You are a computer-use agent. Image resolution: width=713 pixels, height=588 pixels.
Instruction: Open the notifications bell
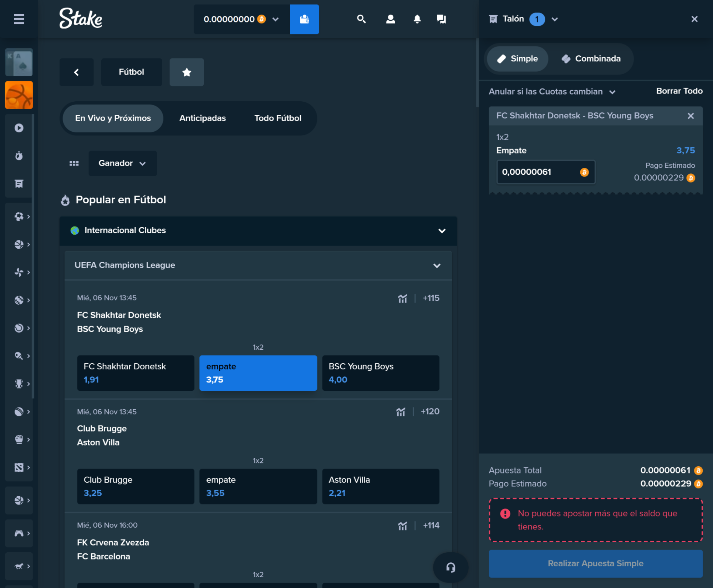tap(417, 19)
